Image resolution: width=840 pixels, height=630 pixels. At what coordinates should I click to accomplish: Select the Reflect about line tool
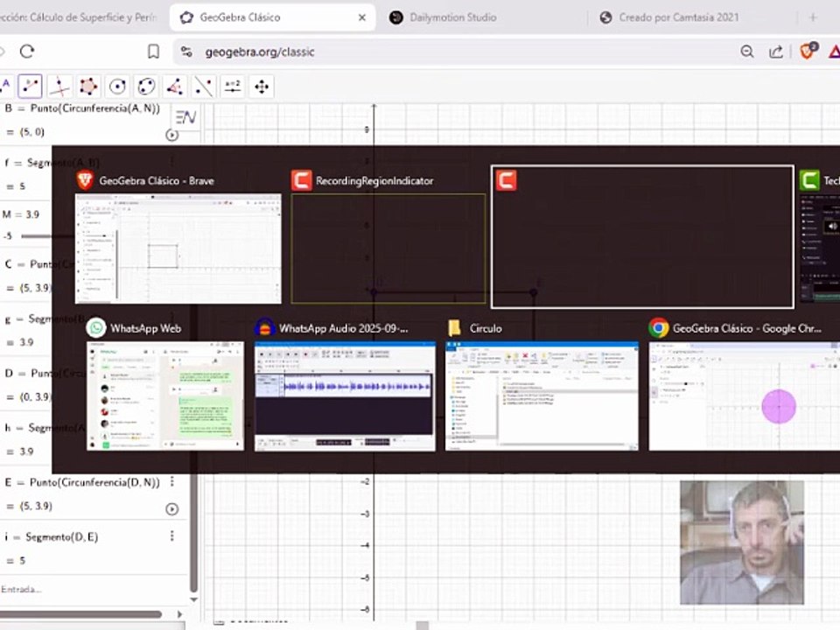point(204,87)
